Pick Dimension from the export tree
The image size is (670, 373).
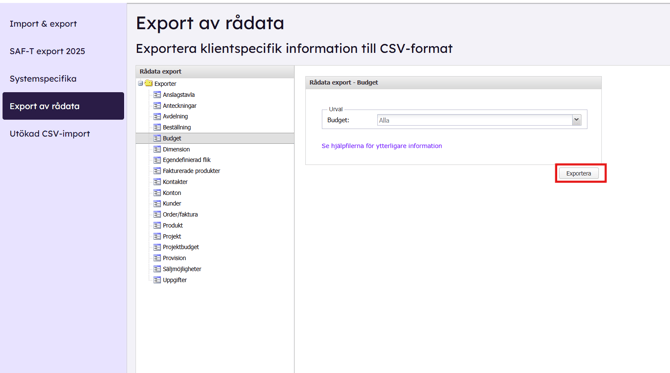[x=176, y=149]
